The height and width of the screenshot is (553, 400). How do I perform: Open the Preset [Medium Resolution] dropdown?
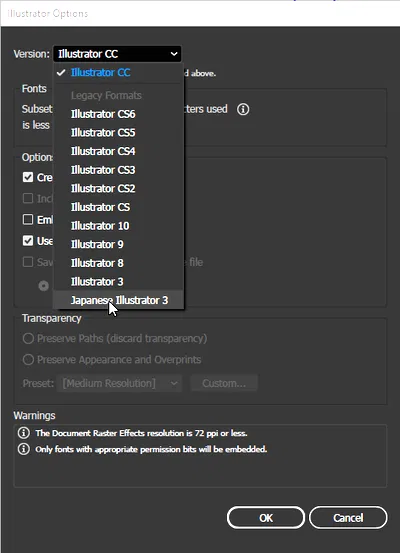pyautogui.click(x=119, y=383)
